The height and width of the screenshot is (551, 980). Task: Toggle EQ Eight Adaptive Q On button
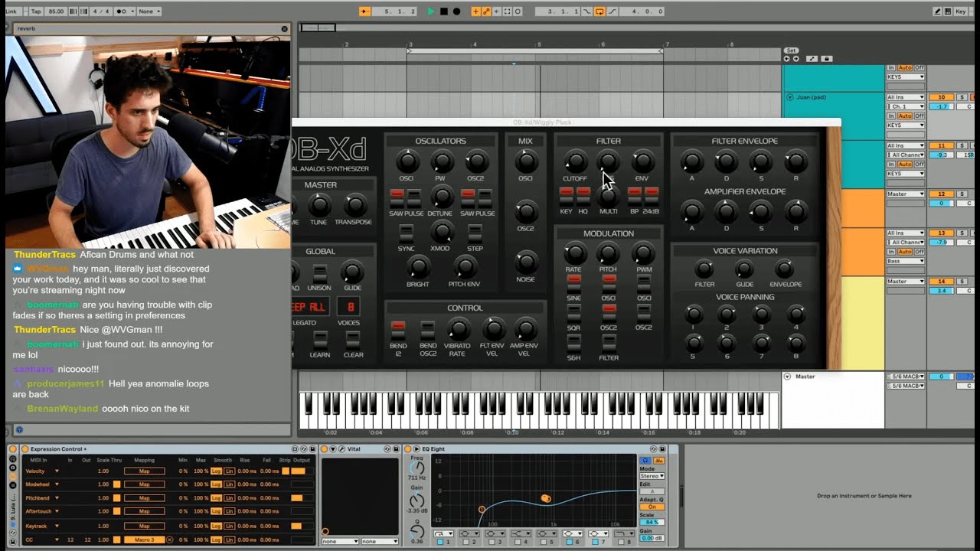(x=652, y=507)
